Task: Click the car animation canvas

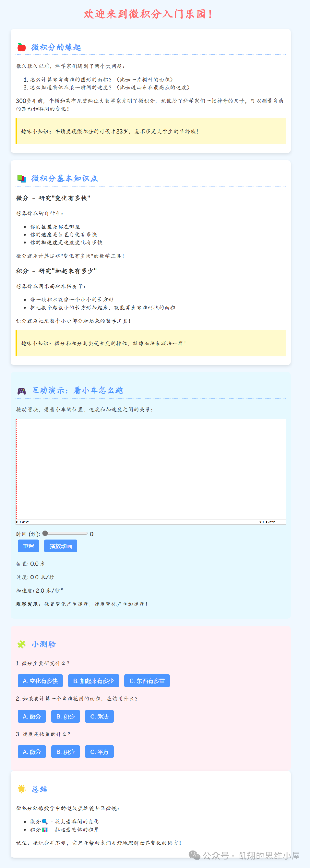Action: tap(151, 471)
